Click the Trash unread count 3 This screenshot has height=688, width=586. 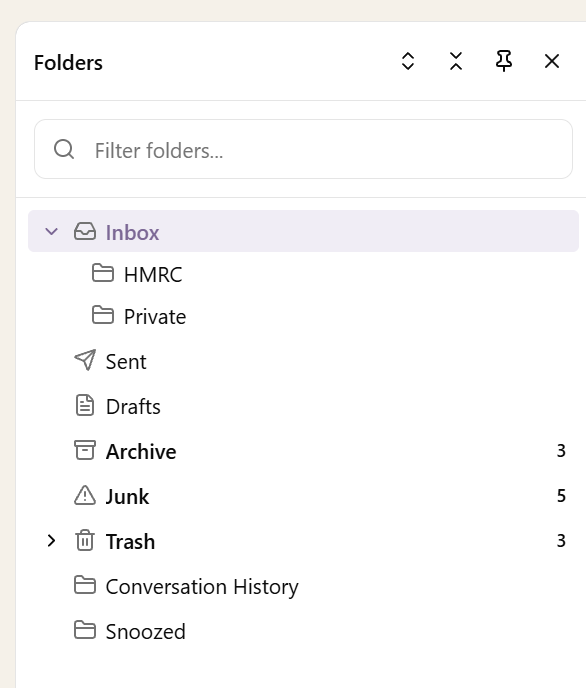[x=561, y=541]
